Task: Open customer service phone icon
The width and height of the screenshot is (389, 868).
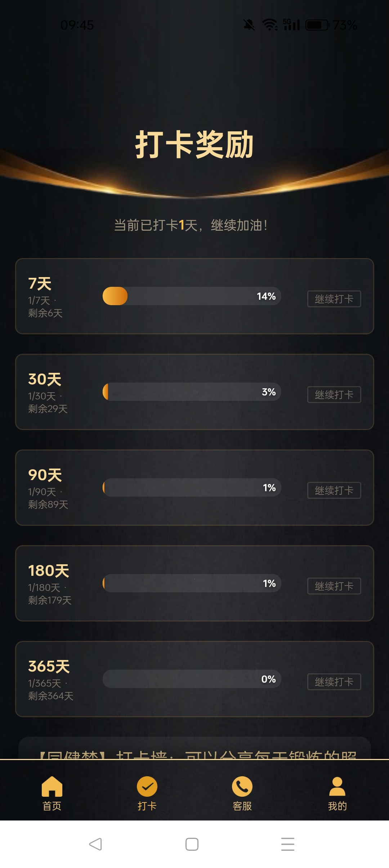Action: coord(242,786)
